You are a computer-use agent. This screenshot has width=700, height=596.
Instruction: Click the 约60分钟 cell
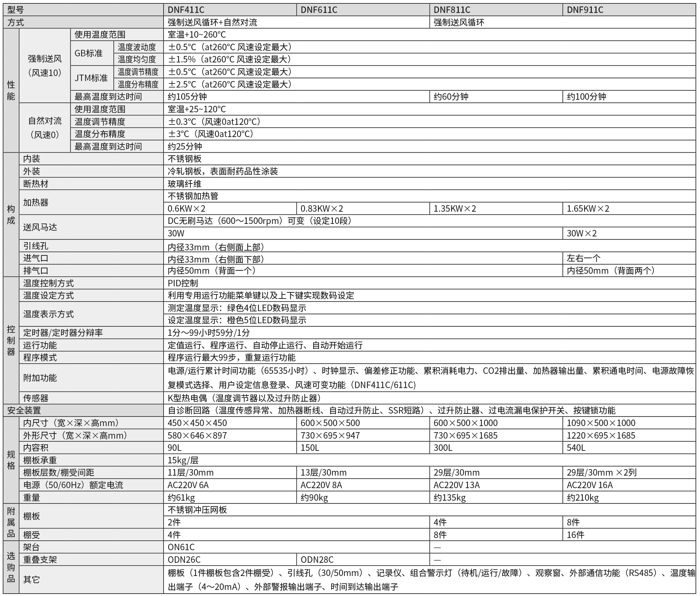click(x=496, y=97)
